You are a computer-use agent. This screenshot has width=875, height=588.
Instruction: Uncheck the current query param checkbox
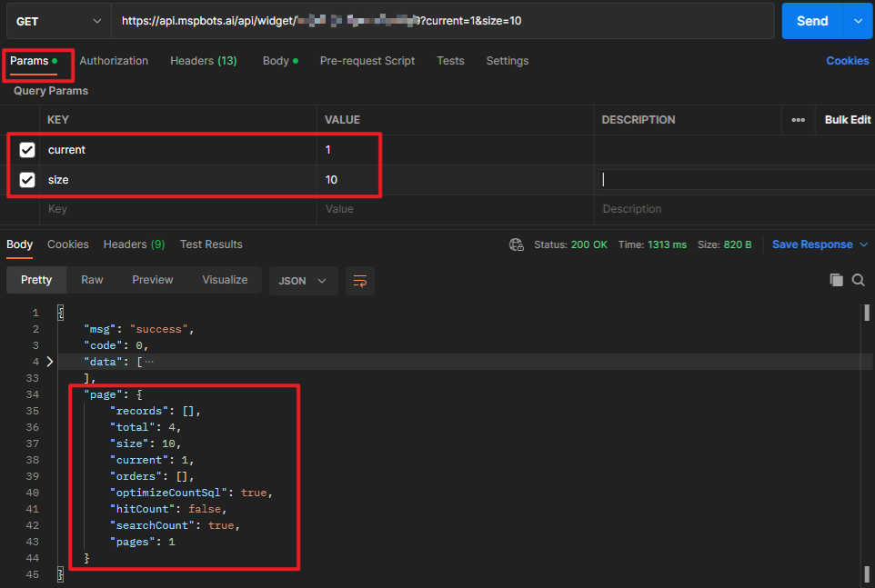(x=27, y=150)
